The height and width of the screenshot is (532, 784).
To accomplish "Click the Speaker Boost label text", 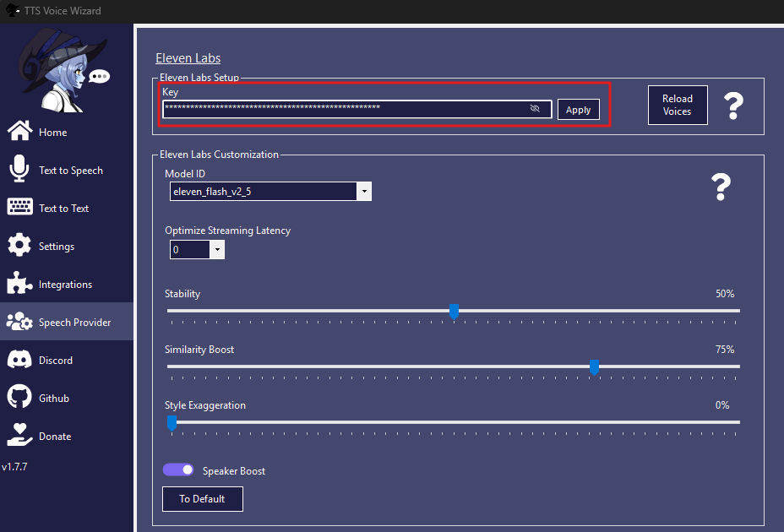I will click(x=234, y=471).
